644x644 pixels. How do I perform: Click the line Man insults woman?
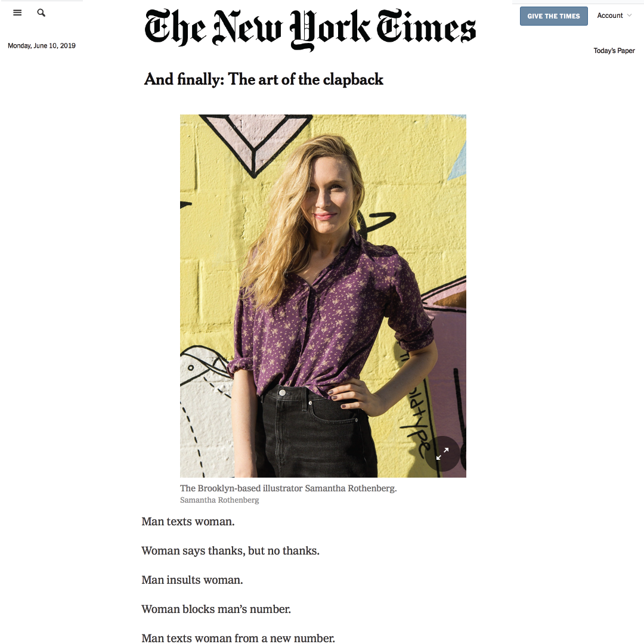pyautogui.click(x=192, y=580)
